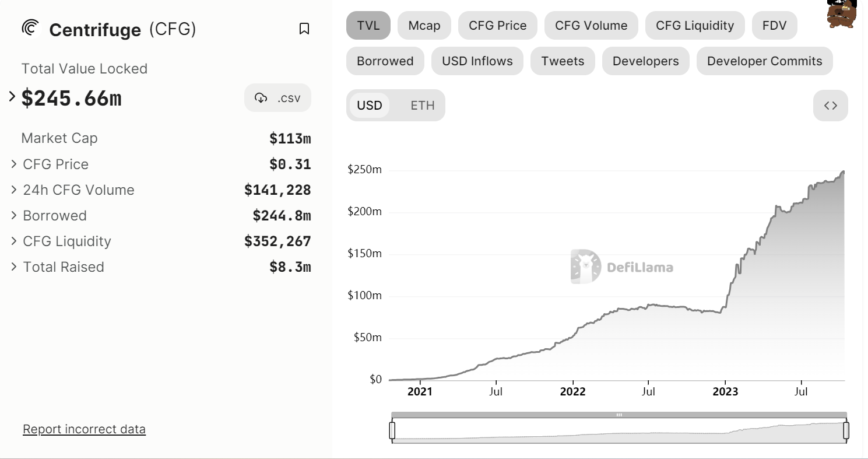Select the USD Inflows button
This screenshot has width=868, height=459.
477,61
